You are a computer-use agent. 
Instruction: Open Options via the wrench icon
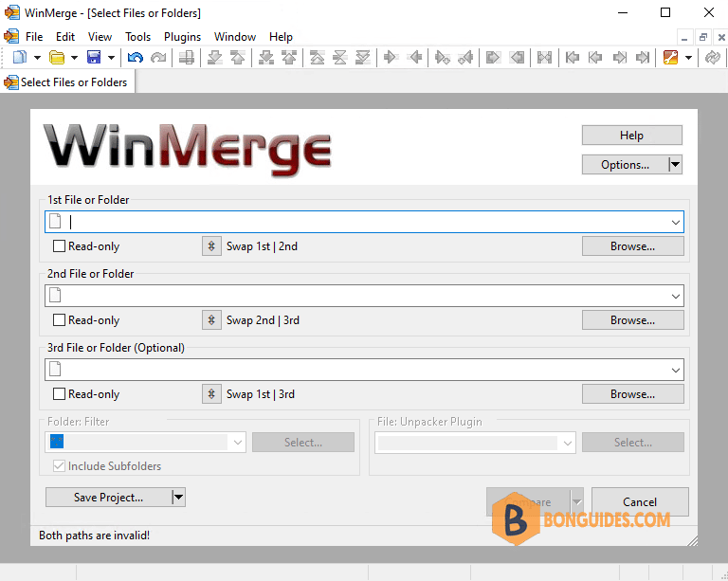point(670,58)
